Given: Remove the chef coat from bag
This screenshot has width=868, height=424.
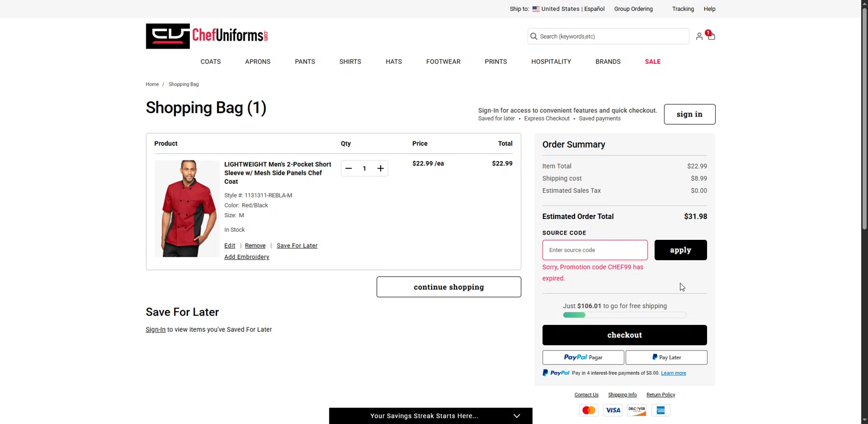Looking at the screenshot, I should tap(255, 246).
